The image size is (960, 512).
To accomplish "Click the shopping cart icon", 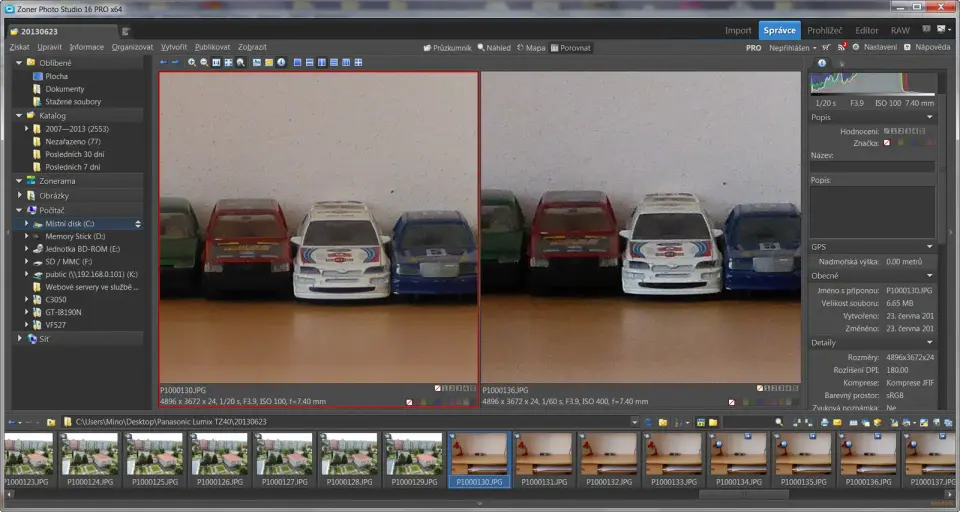I will (x=827, y=47).
